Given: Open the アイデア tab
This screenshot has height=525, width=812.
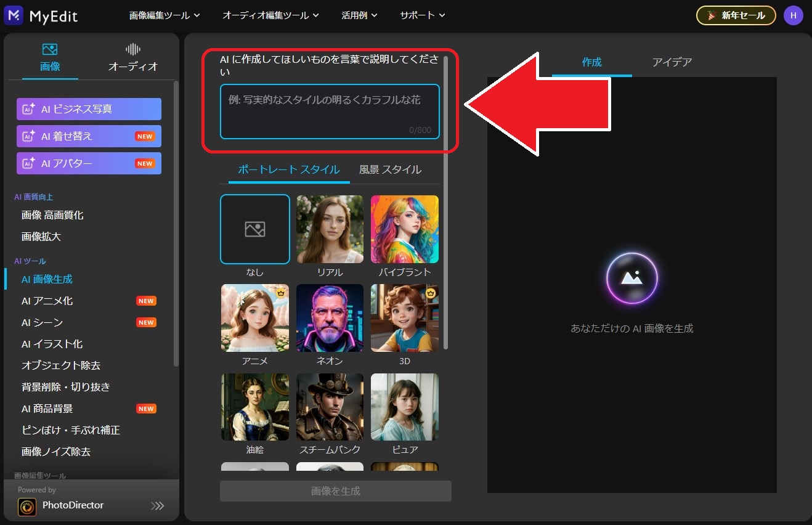Looking at the screenshot, I should click(x=672, y=62).
